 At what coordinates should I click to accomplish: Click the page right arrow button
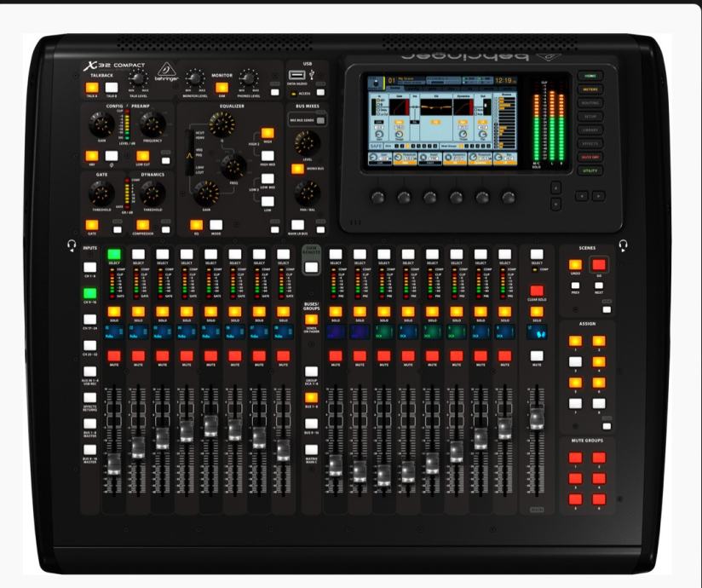[x=599, y=196]
